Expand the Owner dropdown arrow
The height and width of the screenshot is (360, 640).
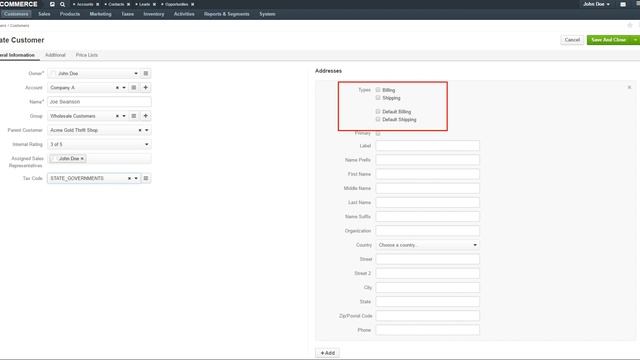(136, 73)
